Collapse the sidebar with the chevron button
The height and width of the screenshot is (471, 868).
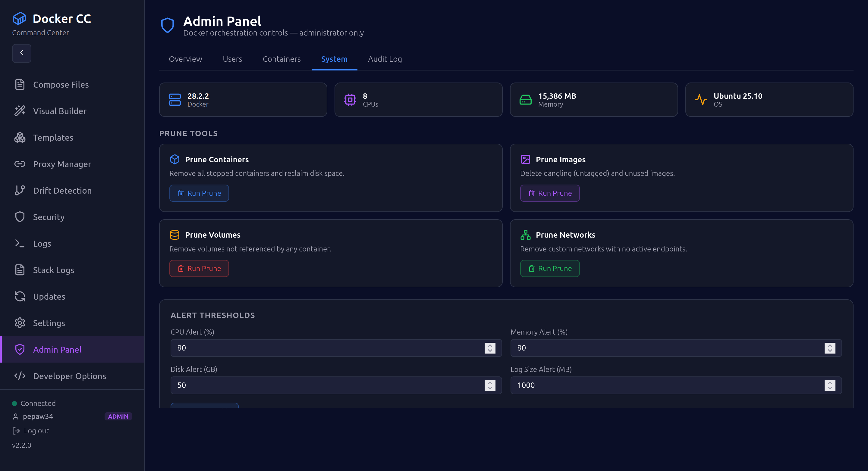(x=22, y=53)
